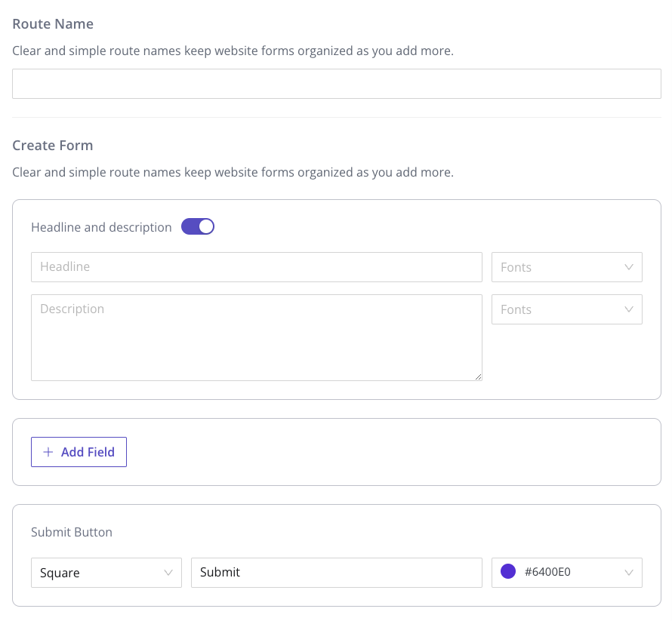The image size is (672, 621).
Task: Open the #6400E0 button color dropdown
Action: pyautogui.click(x=566, y=573)
